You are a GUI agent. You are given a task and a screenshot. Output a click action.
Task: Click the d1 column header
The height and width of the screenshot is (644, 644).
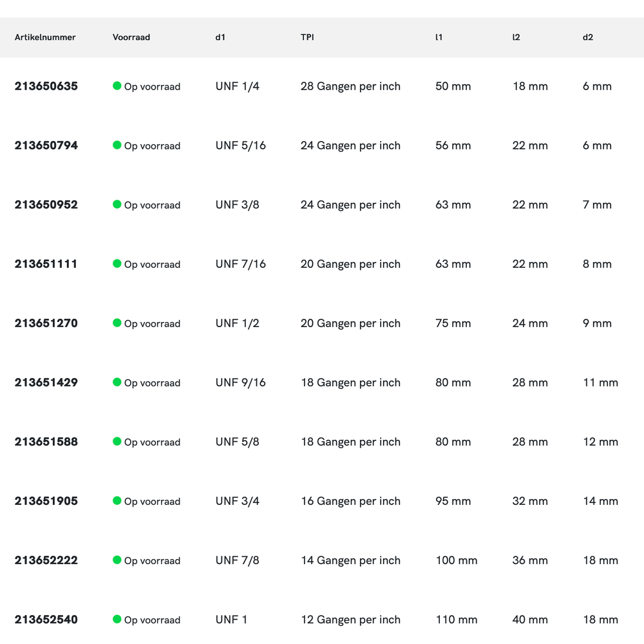pyautogui.click(x=220, y=37)
